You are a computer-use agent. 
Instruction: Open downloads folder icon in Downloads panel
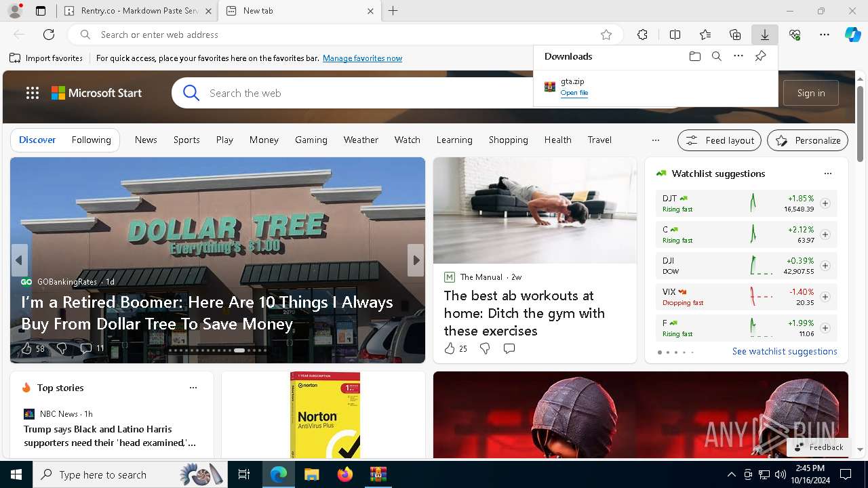[x=695, y=56]
